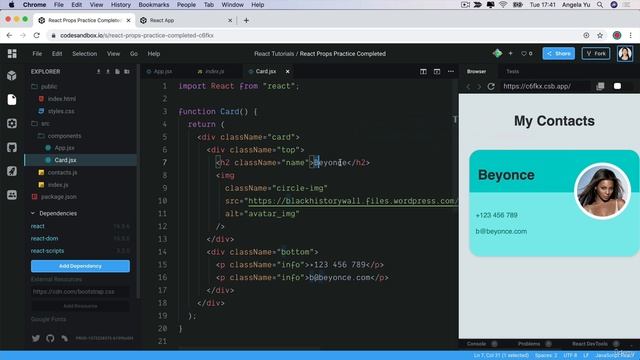Click the split editor layout icon
640x360 pixels.
coord(423,71)
